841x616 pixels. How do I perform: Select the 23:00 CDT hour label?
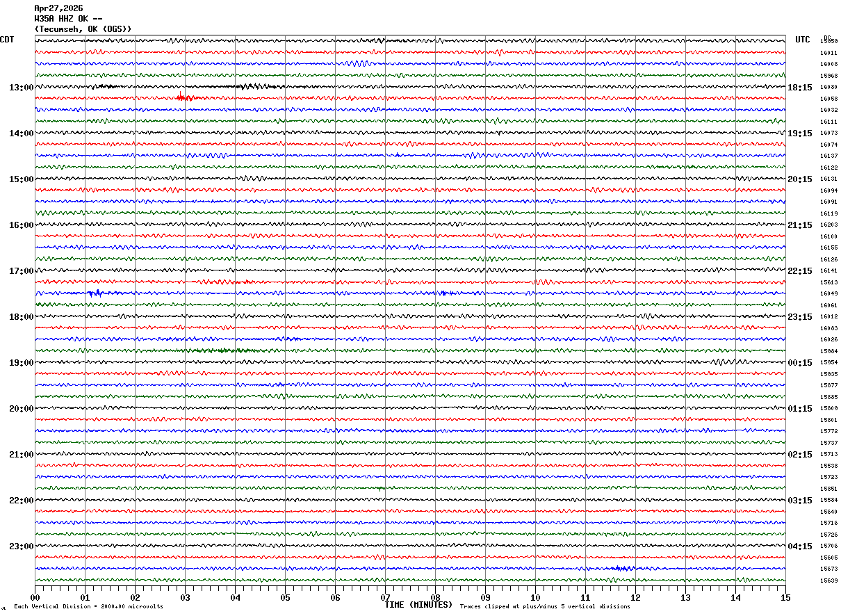pyautogui.click(x=21, y=546)
